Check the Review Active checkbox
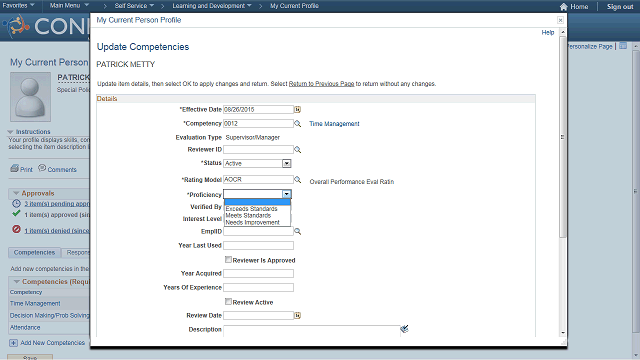 [x=228, y=302]
